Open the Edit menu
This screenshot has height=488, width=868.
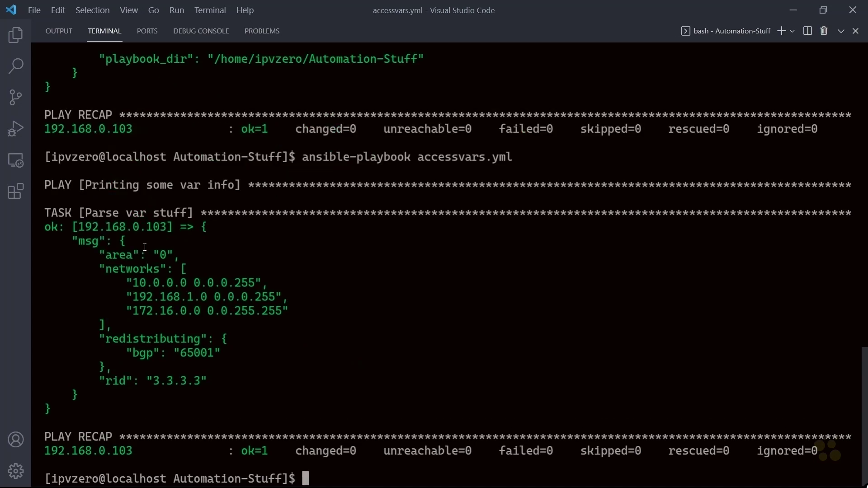tap(58, 10)
